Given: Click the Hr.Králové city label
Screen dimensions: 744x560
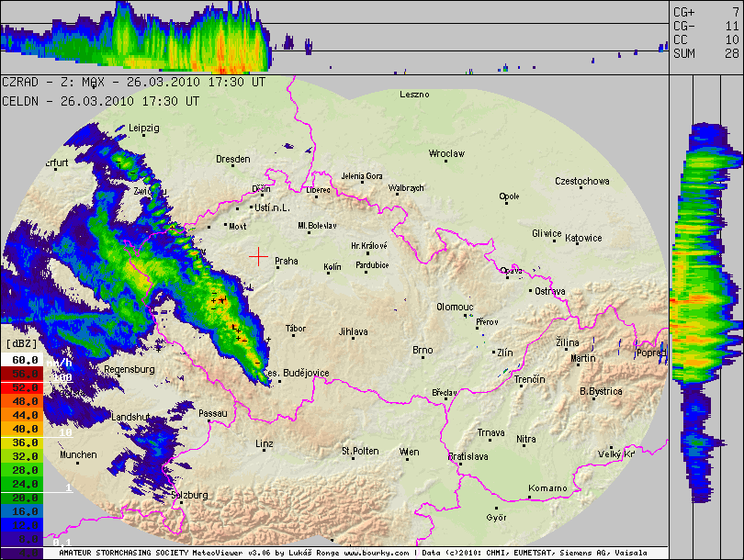Looking at the screenshot, I should click(369, 246).
